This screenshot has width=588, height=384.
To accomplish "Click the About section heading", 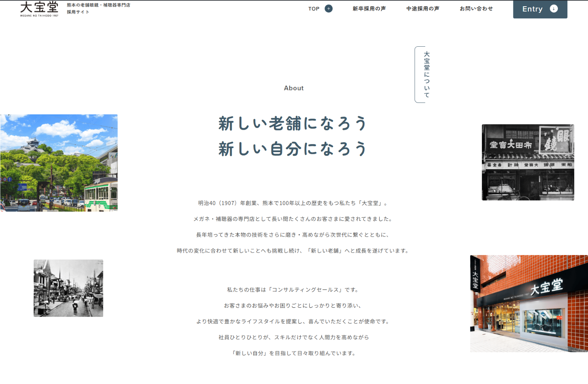I will click(293, 88).
